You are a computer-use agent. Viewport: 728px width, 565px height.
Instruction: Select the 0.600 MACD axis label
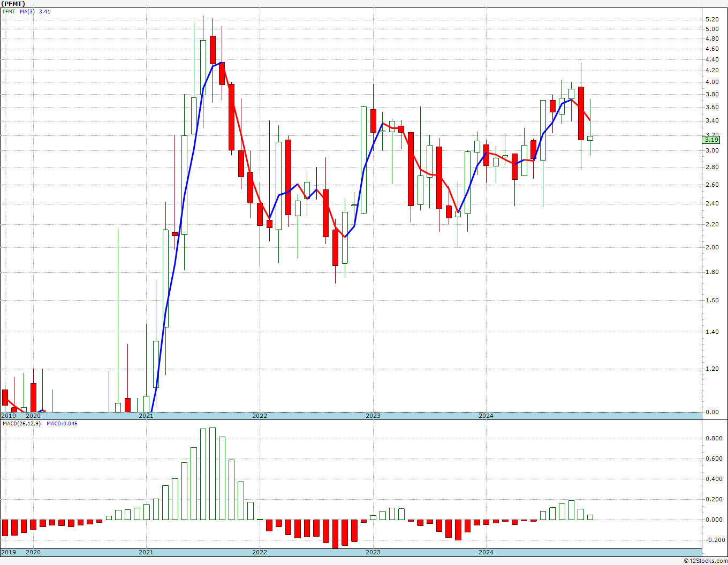tap(714, 459)
